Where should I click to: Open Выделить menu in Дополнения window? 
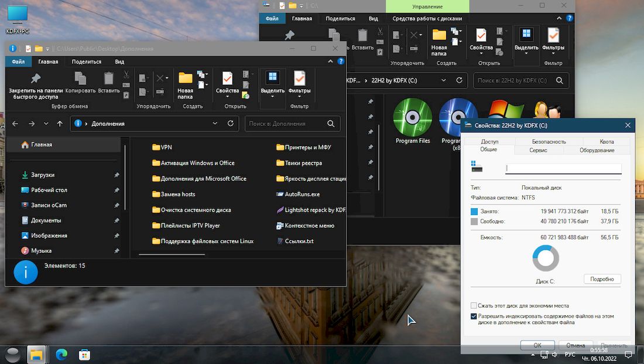(x=273, y=84)
